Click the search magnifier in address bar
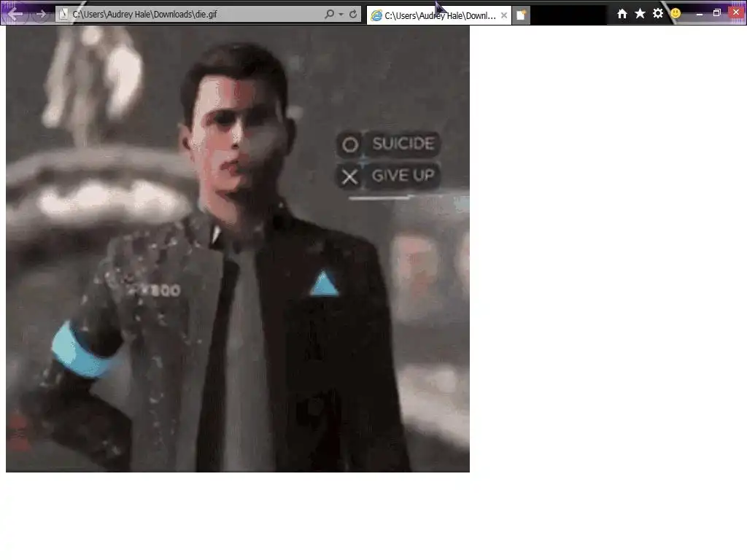 tap(329, 15)
